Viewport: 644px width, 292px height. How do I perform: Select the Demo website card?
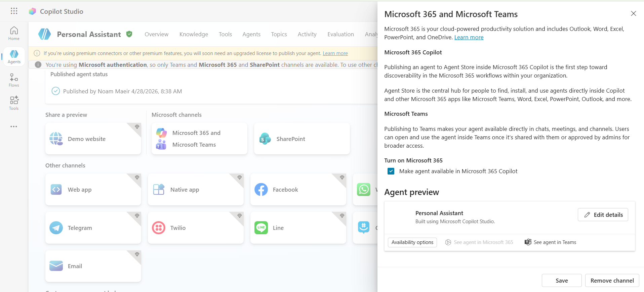(x=93, y=139)
